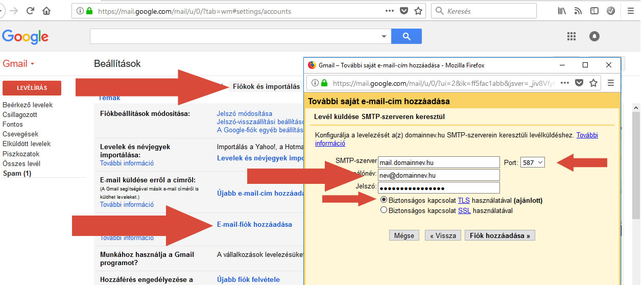Open the Firefox Library icon
644x285 pixels.
562,11
